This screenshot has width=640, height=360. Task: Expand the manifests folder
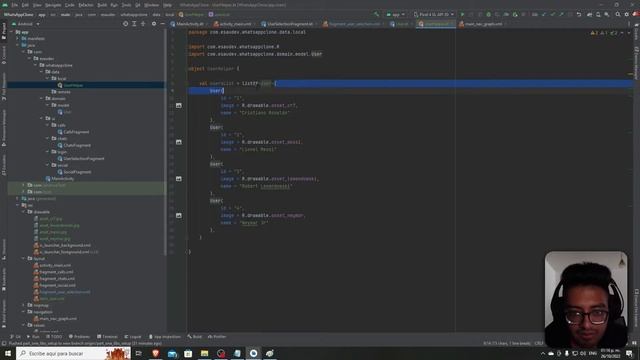pyautogui.click(x=18, y=38)
